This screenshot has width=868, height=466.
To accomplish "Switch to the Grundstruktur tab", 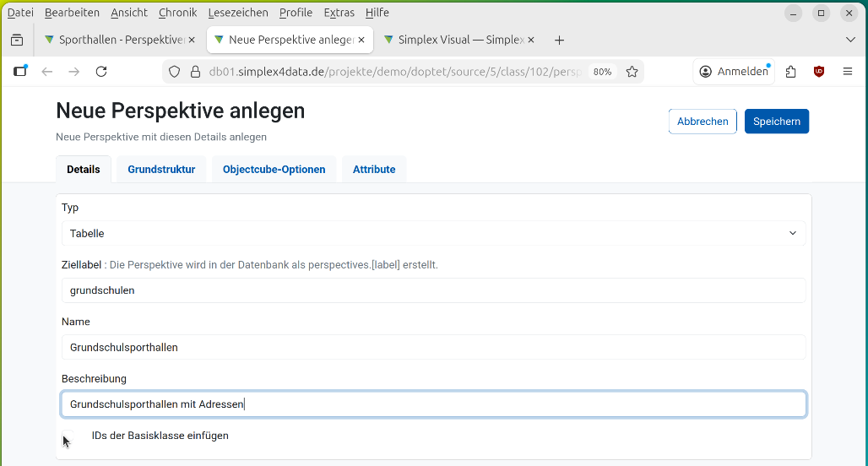I will click(161, 169).
